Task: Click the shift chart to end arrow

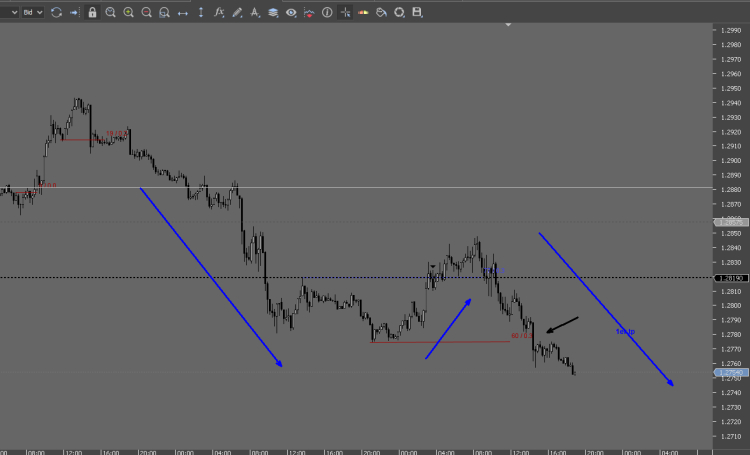Action: 74,13
